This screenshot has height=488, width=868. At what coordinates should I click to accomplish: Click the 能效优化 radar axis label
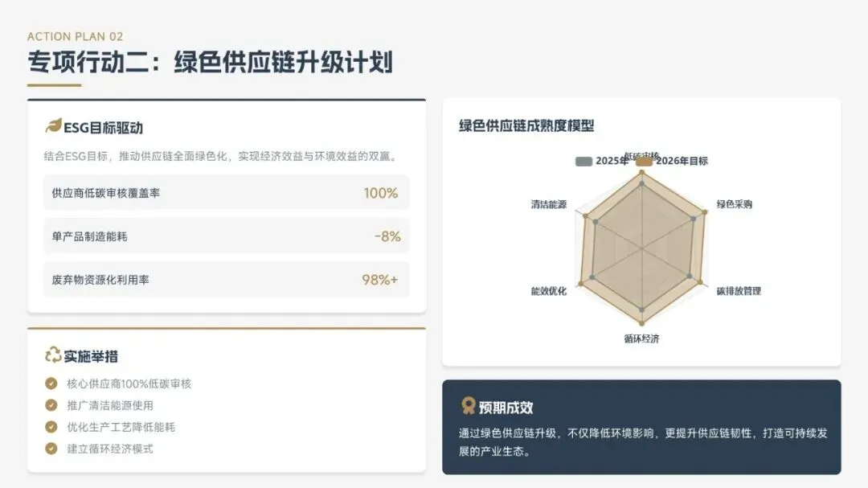pos(549,291)
